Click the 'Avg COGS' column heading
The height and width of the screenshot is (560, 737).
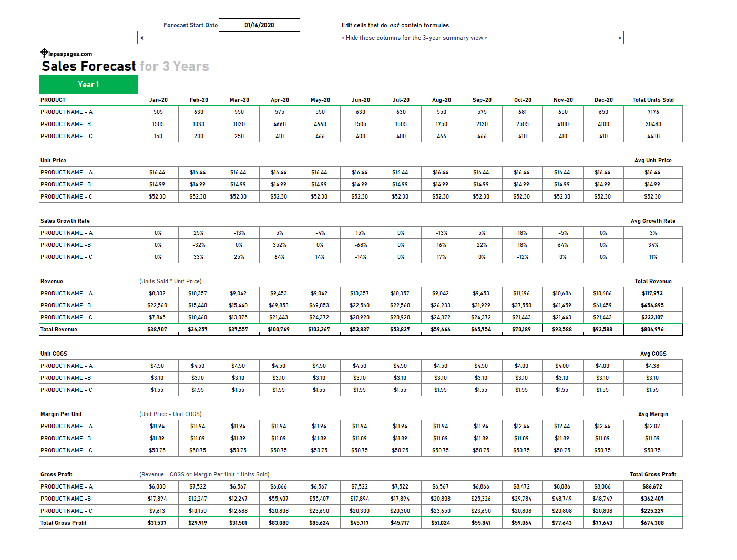pyautogui.click(x=653, y=354)
